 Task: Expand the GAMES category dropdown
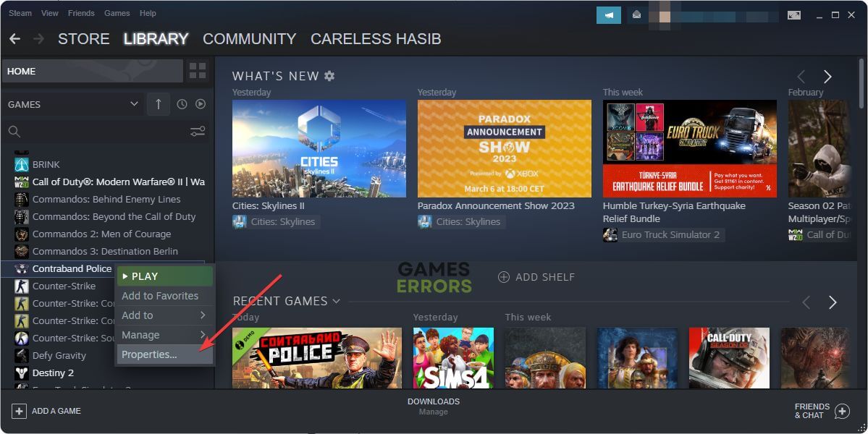point(134,104)
